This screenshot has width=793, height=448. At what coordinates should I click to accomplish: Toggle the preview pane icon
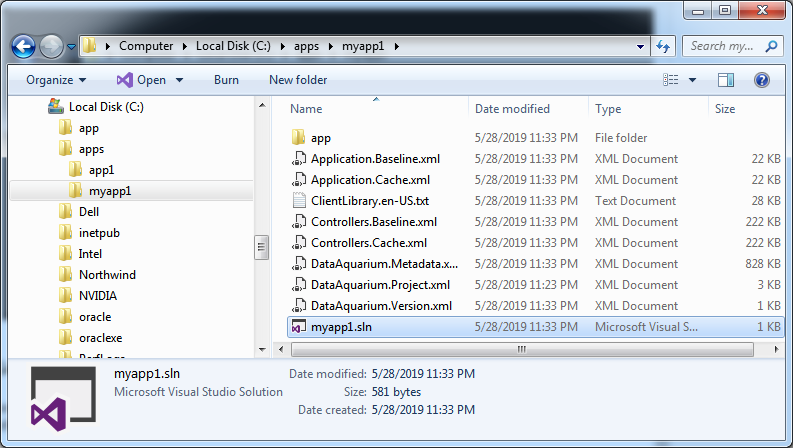[x=726, y=80]
